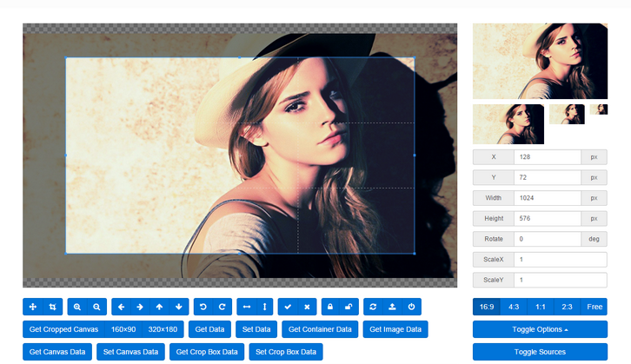Image resolution: width=631 pixels, height=364 pixels.
Task: Rotate image counterclockwise
Action: pyautogui.click(x=203, y=307)
